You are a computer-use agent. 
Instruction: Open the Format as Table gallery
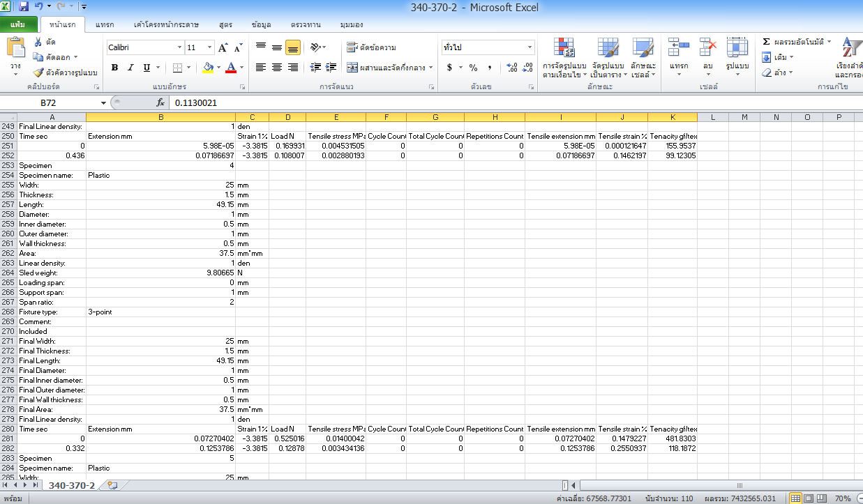point(608,57)
